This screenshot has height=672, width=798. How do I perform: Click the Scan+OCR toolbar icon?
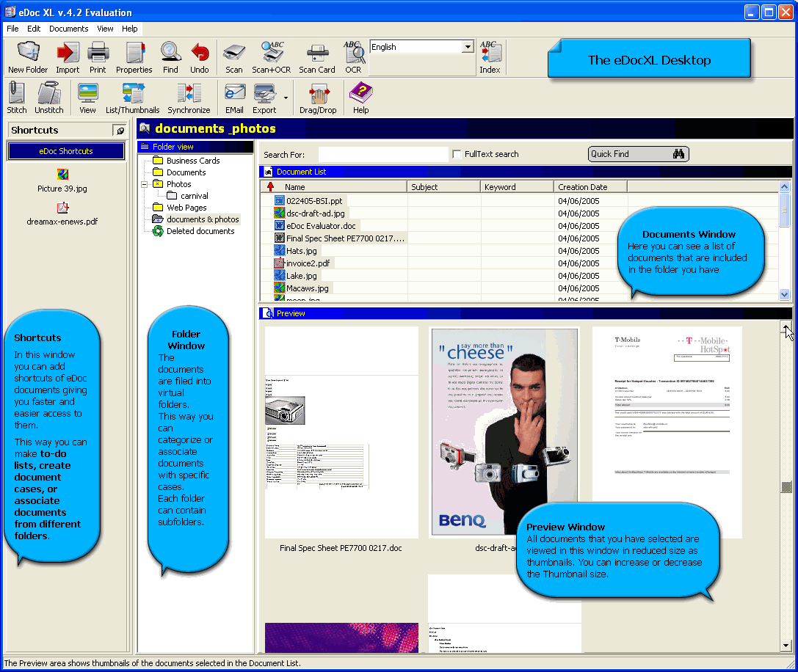point(271,58)
